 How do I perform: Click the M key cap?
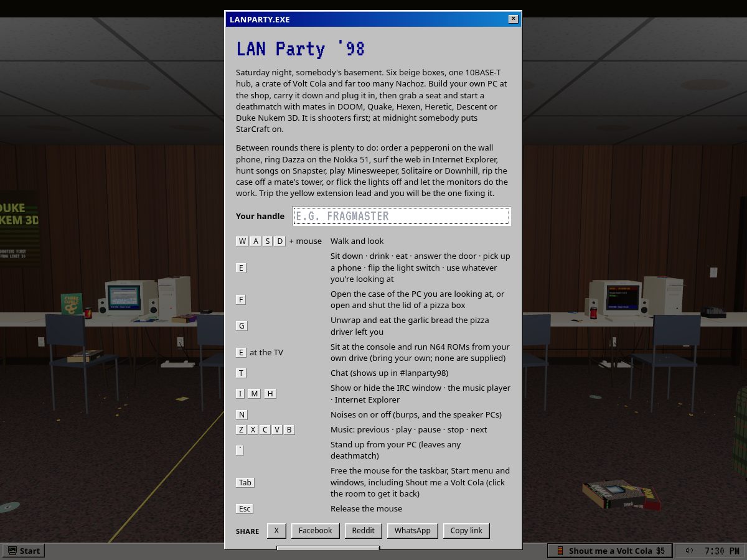tap(255, 393)
